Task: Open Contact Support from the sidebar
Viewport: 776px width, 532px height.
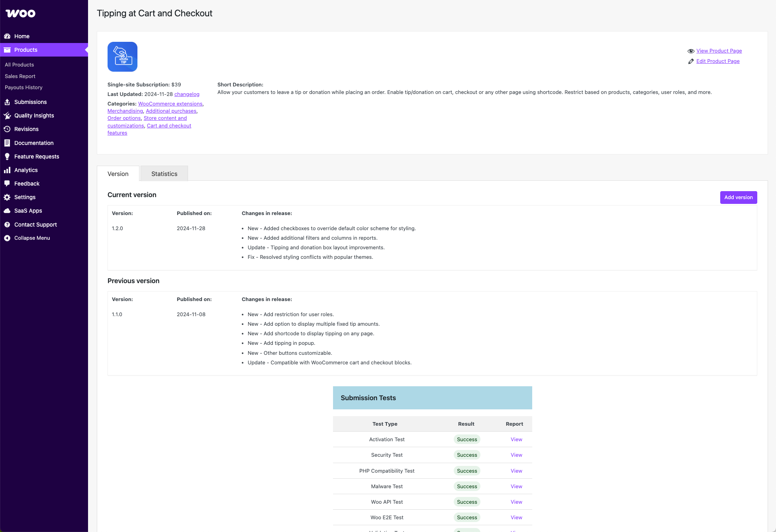Action: (x=35, y=224)
